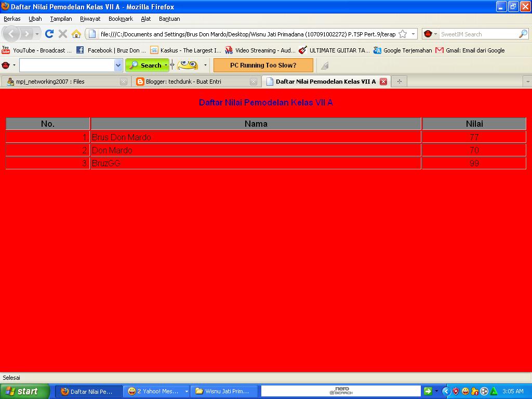This screenshot has height=399, width=532.
Task: Click the SweetIM Search input field
Action: click(478, 34)
